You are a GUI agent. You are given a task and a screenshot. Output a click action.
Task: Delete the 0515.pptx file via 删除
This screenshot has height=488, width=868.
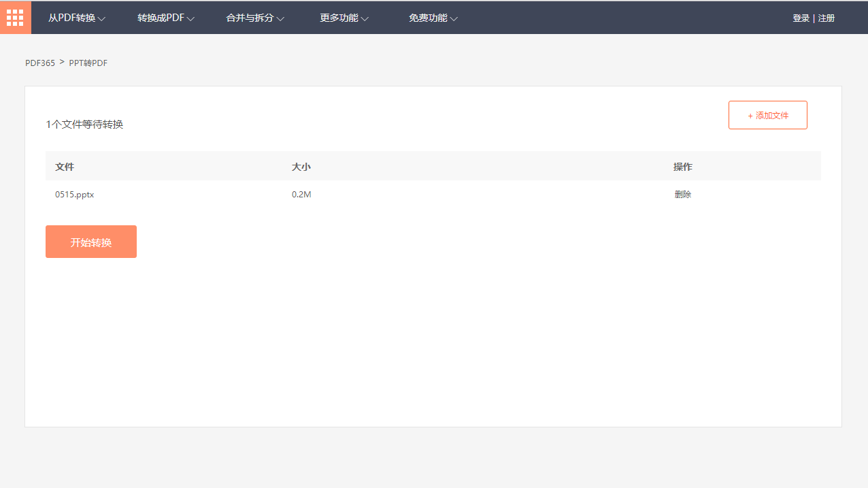(x=683, y=194)
